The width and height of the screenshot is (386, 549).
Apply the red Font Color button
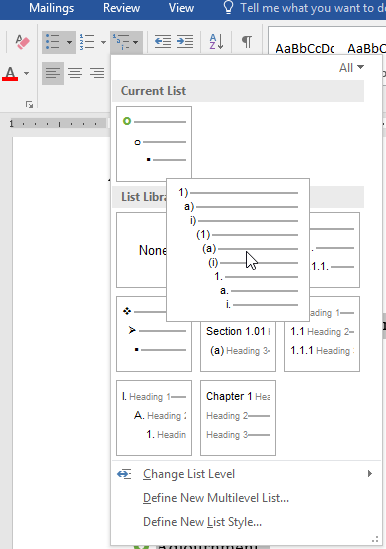click(10, 74)
